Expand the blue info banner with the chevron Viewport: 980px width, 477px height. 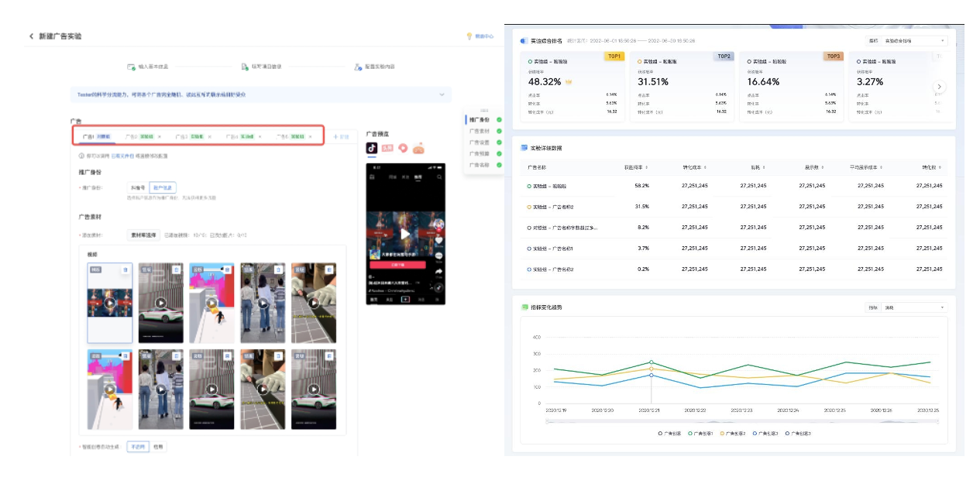(x=442, y=94)
